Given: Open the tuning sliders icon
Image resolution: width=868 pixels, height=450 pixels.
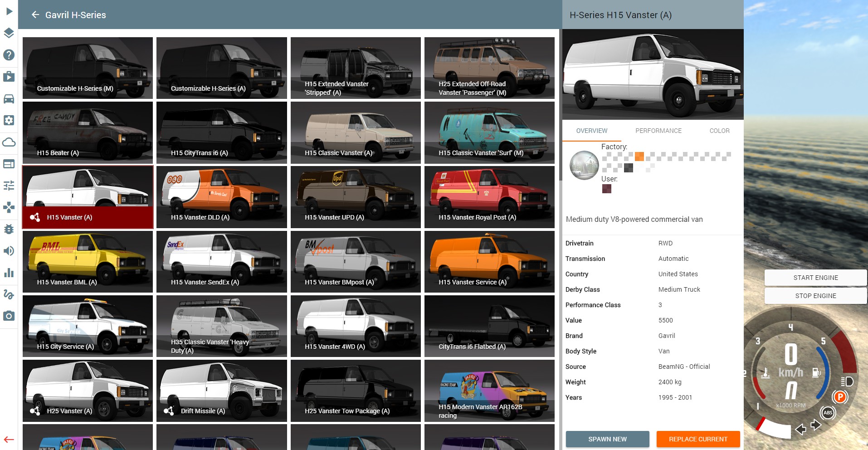Looking at the screenshot, I should coord(9,186).
